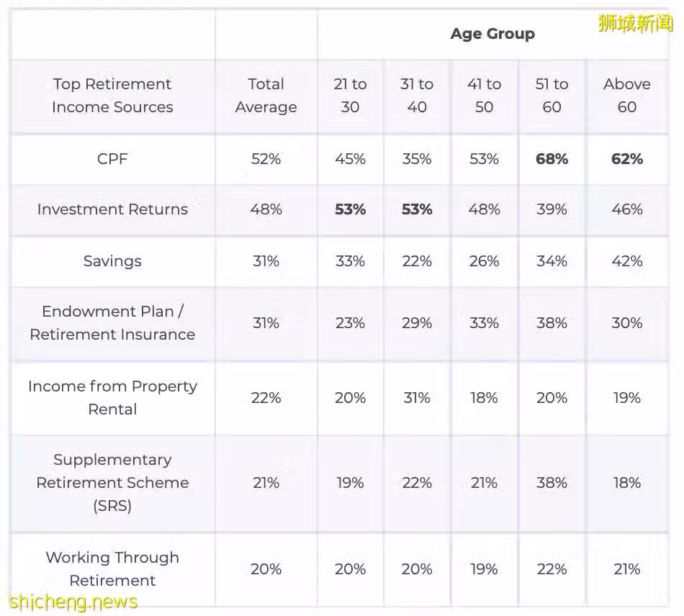The height and width of the screenshot is (616, 684).
Task: Select the bold 68% CPF value
Action: tap(552, 159)
